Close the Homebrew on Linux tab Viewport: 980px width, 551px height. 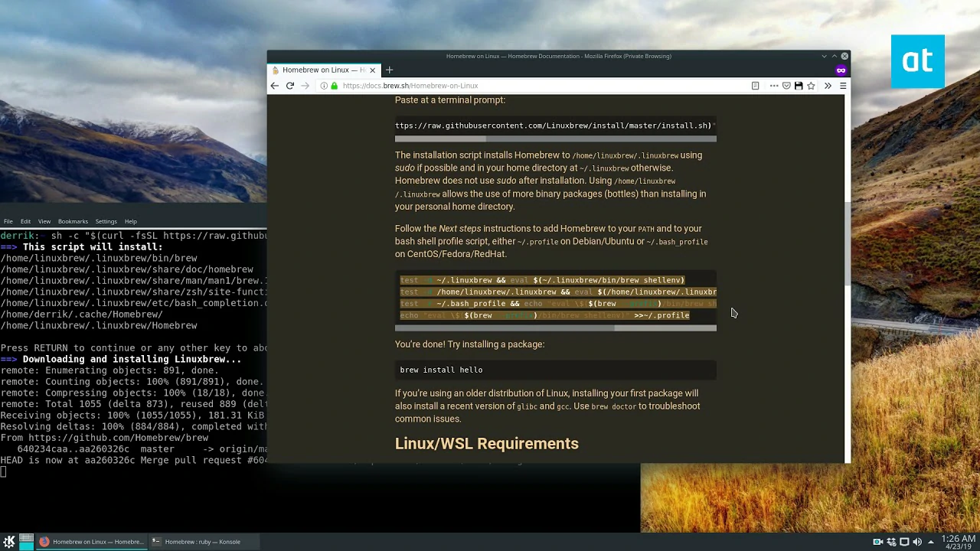[373, 70]
